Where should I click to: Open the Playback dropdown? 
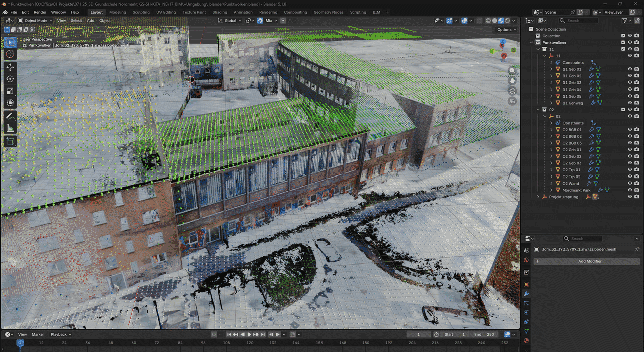tap(61, 334)
